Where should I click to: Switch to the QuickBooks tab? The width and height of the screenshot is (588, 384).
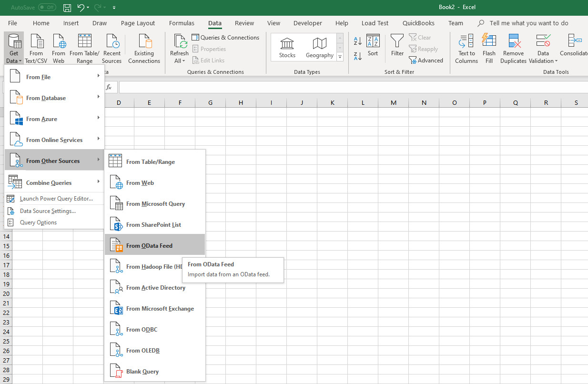point(419,23)
